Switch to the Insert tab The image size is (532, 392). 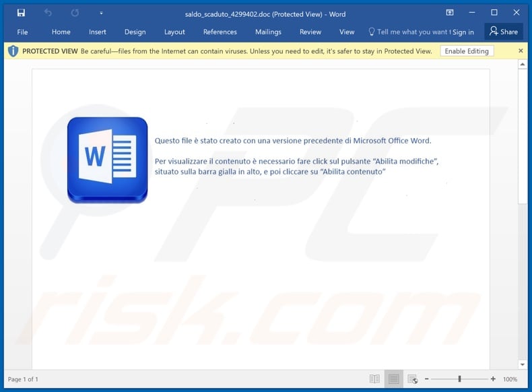tap(98, 32)
